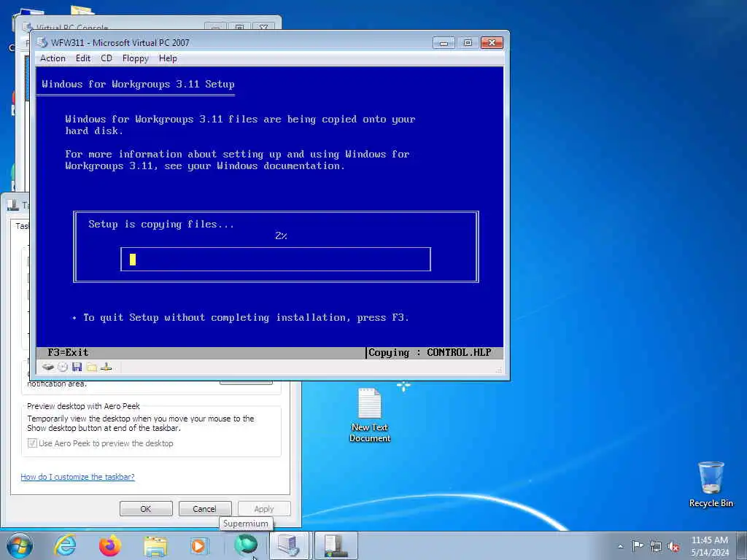Launch Firefox from the taskbar

pyautogui.click(x=110, y=545)
